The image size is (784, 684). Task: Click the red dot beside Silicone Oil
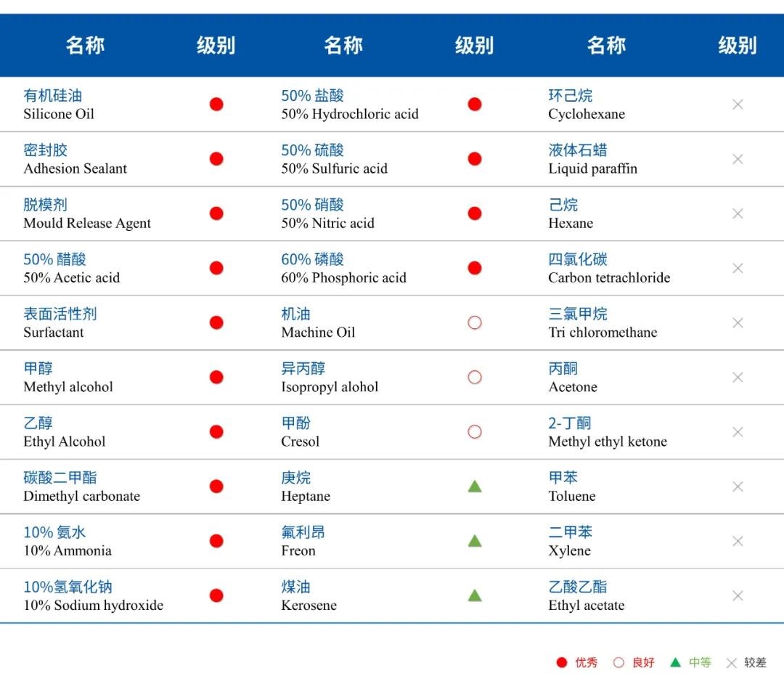(216, 105)
